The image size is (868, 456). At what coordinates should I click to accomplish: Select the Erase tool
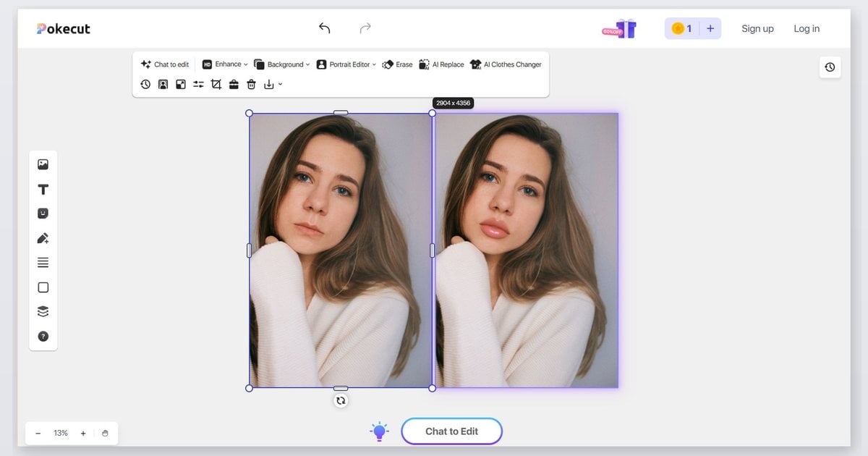click(397, 64)
